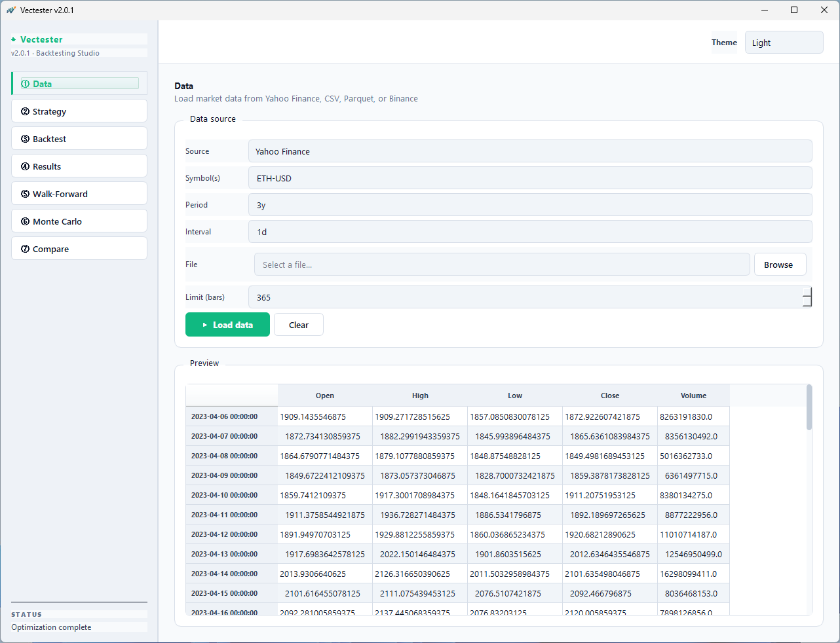Open the Period dropdown set to 3y

[531, 204]
